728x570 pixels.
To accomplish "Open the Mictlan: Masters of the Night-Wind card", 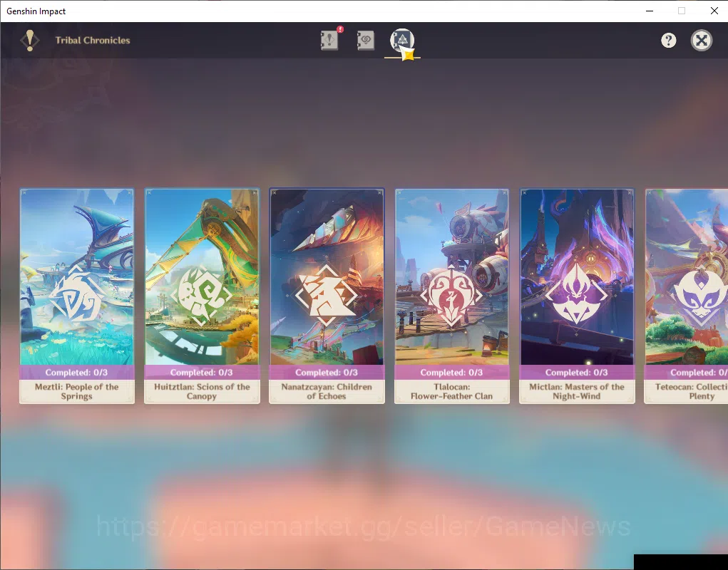I will pos(577,296).
